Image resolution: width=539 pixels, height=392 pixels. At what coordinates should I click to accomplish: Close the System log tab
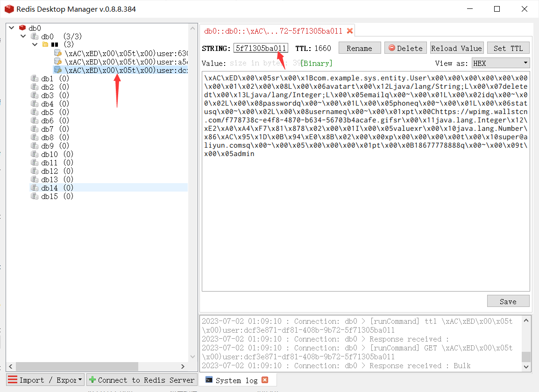pos(265,380)
